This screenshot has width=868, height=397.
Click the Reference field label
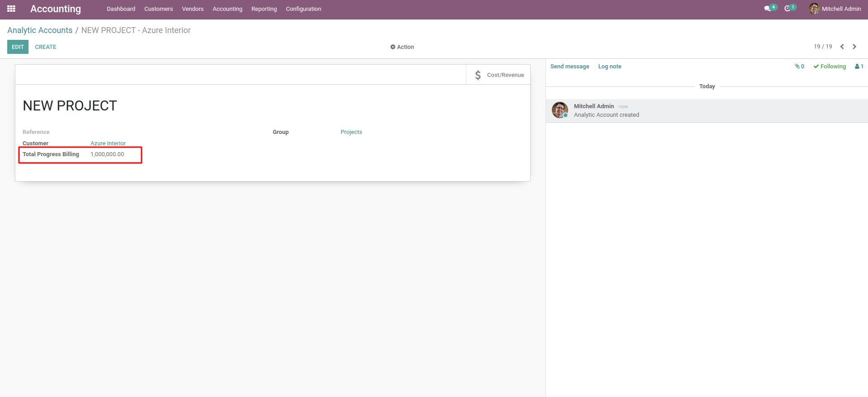coord(36,132)
